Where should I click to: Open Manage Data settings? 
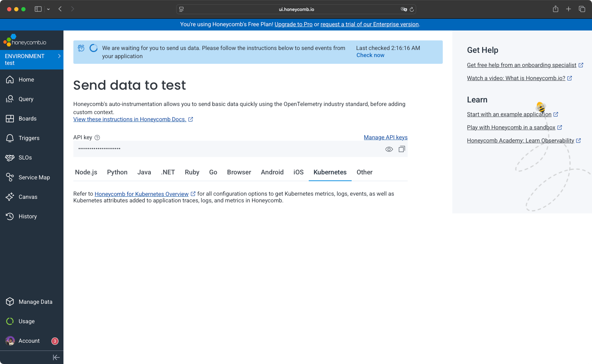tap(35, 302)
